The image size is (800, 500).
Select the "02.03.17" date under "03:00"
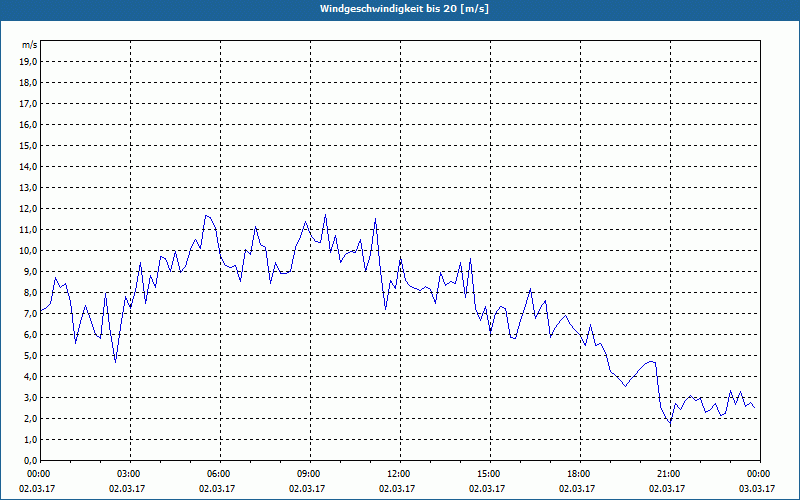(127, 488)
